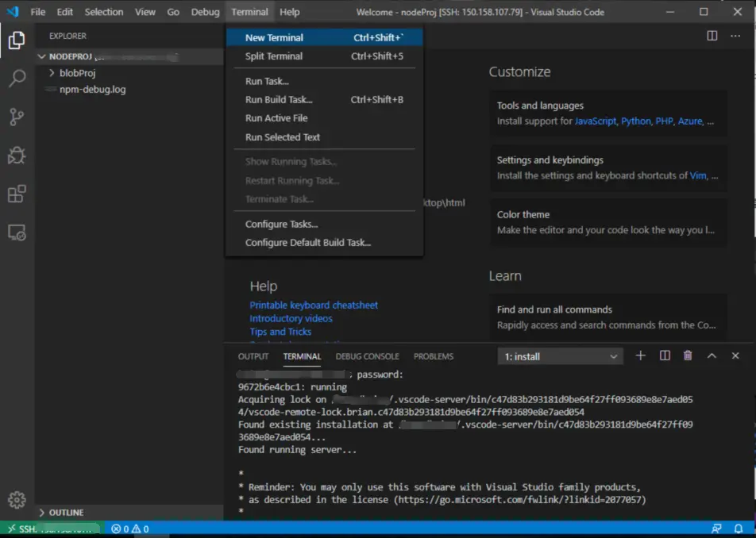Open the Explorer view in activity bar
The image size is (756, 538).
click(x=17, y=40)
